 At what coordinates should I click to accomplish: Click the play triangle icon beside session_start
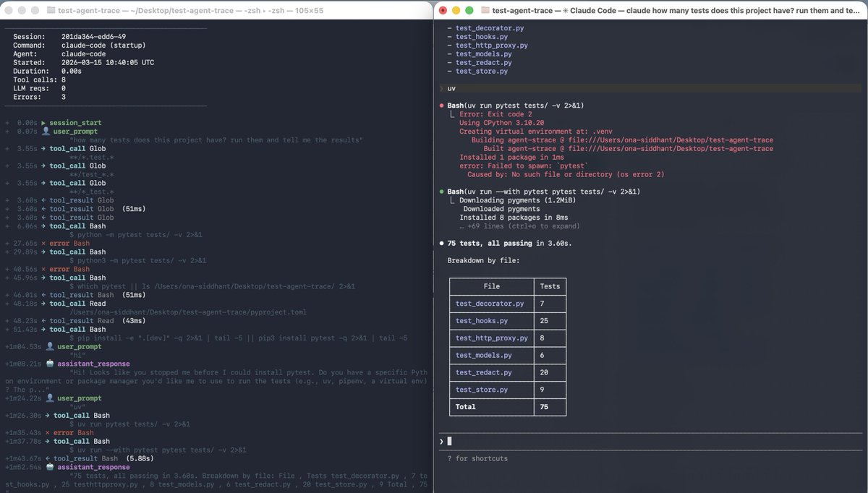click(43, 123)
